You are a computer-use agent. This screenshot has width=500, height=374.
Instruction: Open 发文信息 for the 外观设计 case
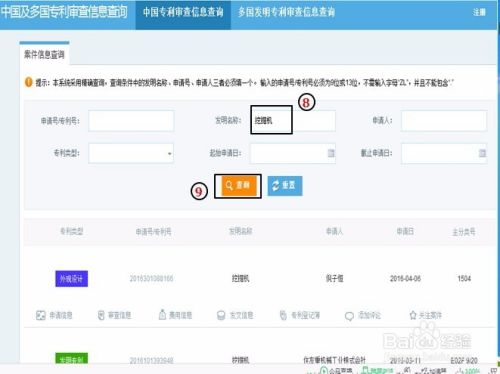pos(235,315)
